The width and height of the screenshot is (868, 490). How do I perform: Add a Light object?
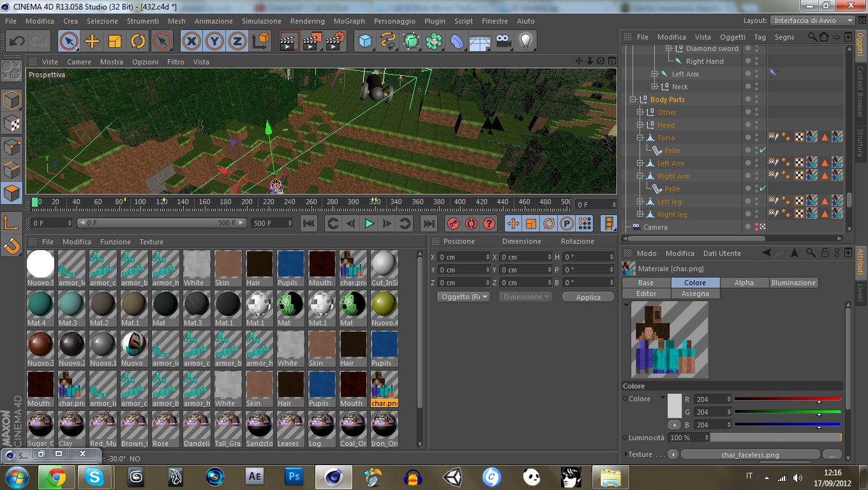(x=526, y=41)
